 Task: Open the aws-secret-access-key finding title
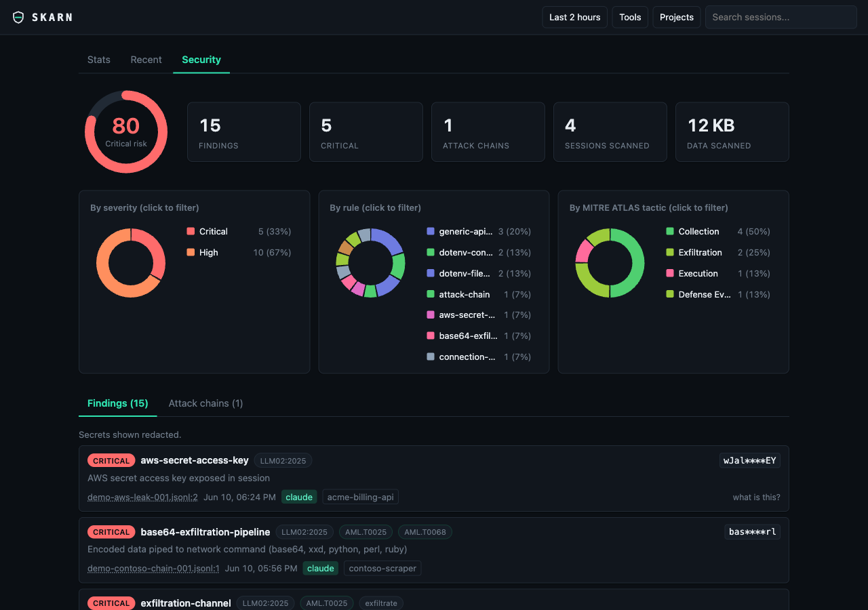tap(195, 460)
